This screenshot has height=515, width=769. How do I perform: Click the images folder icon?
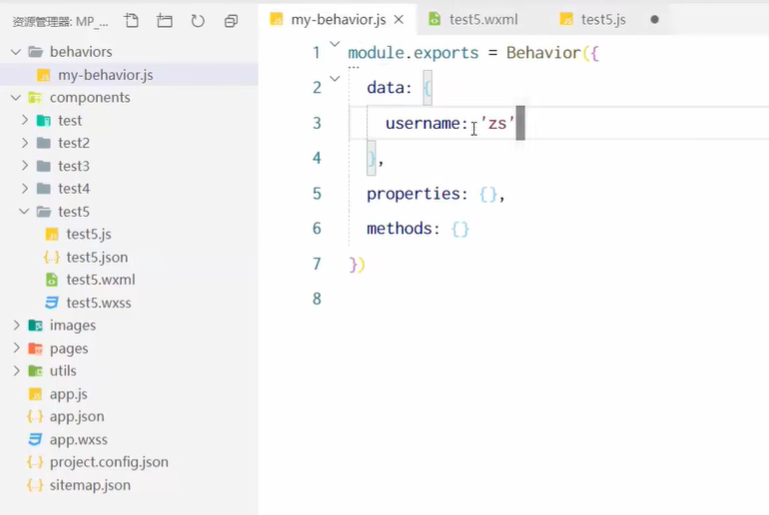click(35, 325)
